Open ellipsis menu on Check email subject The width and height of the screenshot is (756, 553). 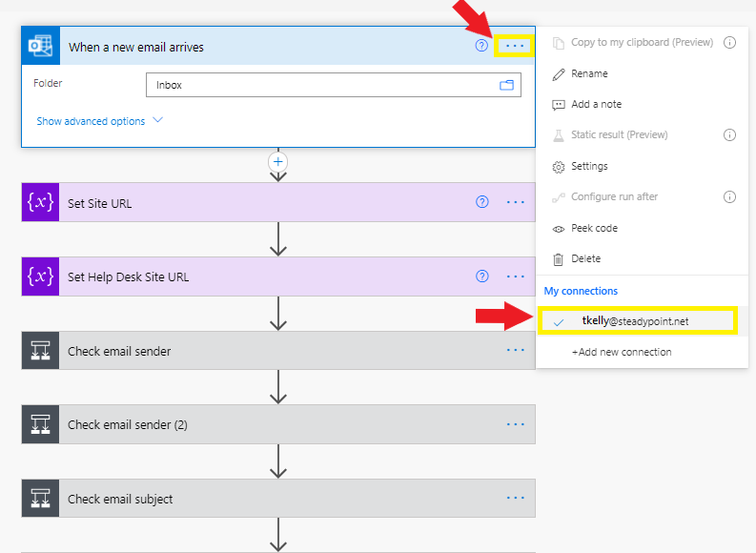coord(516,498)
